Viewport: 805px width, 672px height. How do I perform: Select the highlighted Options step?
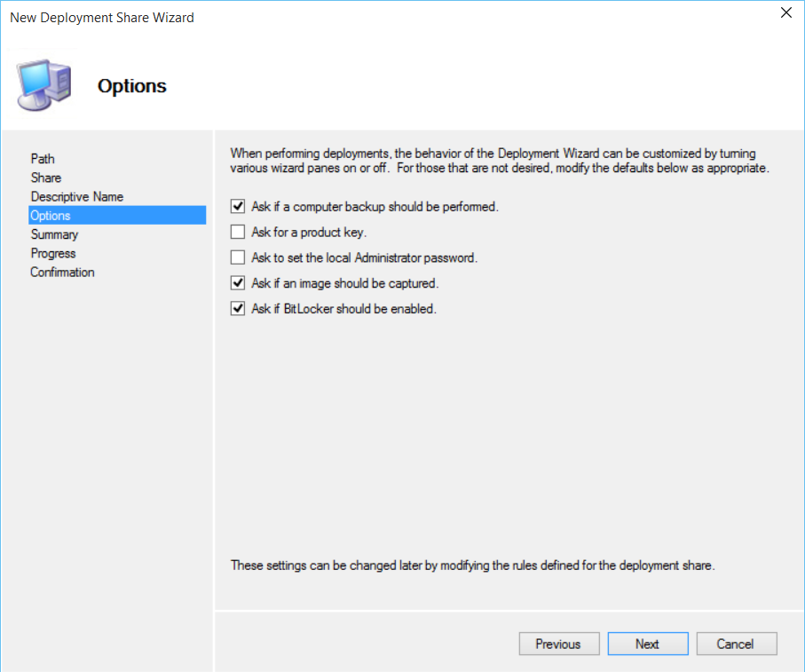51,216
